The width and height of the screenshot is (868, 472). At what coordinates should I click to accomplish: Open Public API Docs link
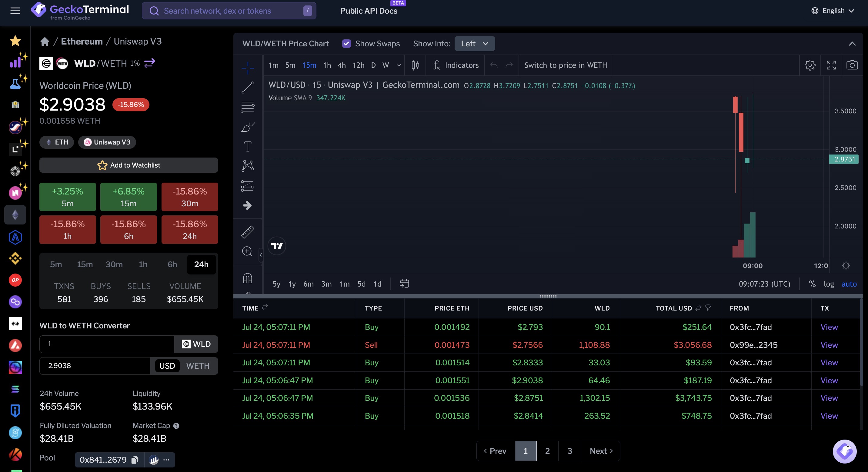(369, 11)
